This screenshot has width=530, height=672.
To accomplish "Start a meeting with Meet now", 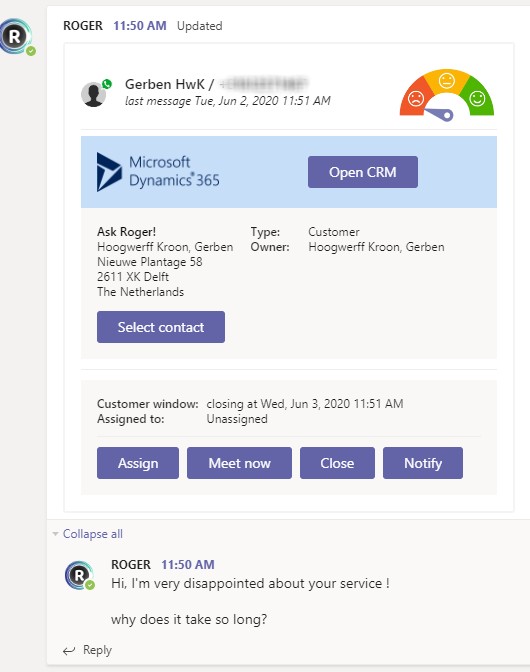I will (x=240, y=463).
